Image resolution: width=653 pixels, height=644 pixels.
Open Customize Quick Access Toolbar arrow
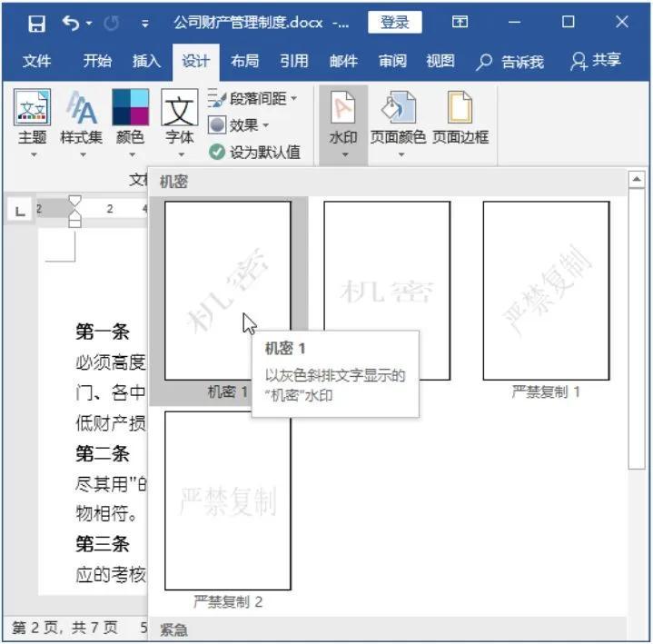coord(145,24)
